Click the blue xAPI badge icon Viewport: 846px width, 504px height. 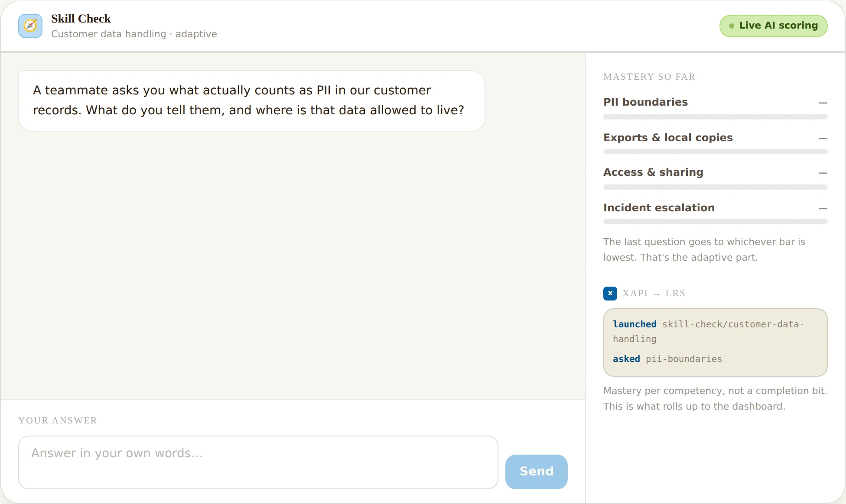point(610,293)
